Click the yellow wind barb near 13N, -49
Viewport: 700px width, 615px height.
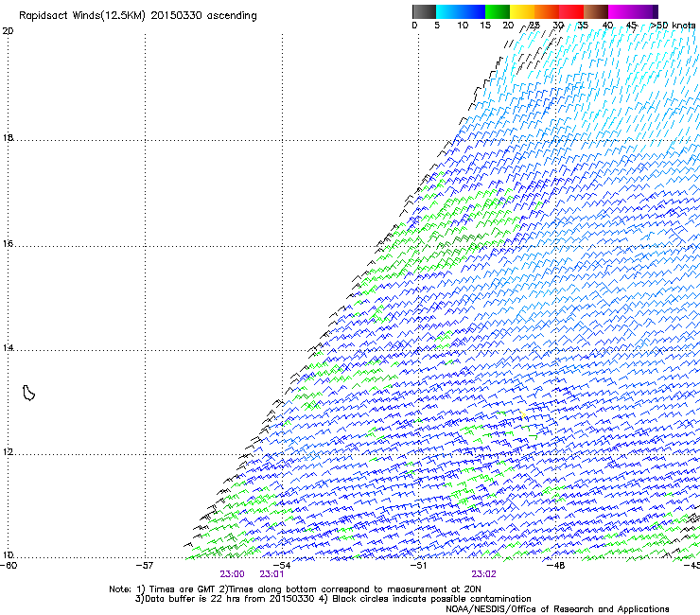[523, 415]
